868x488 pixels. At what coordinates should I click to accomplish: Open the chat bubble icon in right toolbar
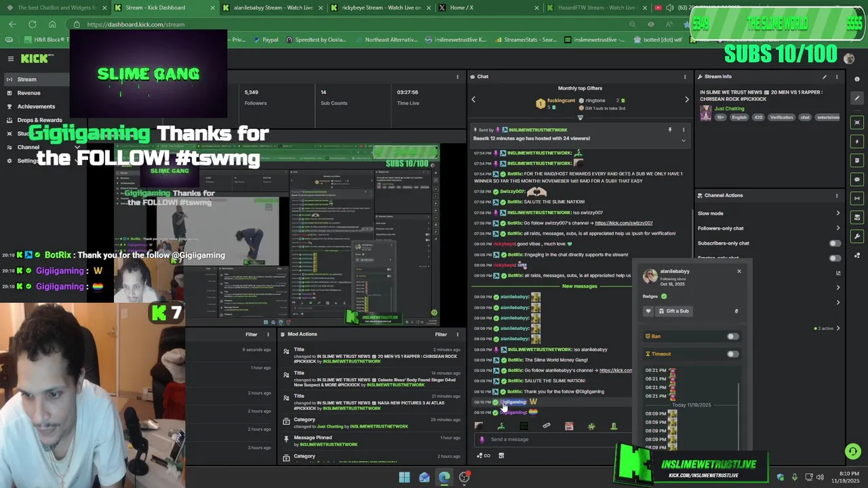tap(857, 180)
